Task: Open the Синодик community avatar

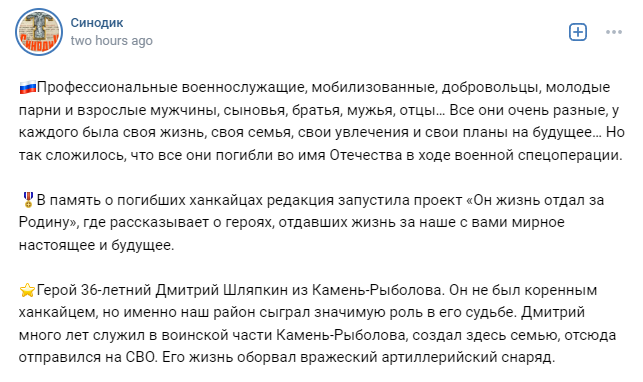Action: tap(39, 32)
